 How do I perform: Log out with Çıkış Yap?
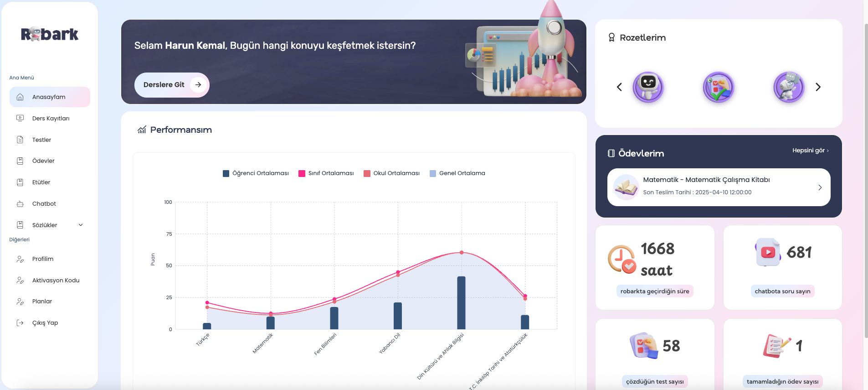point(50,323)
